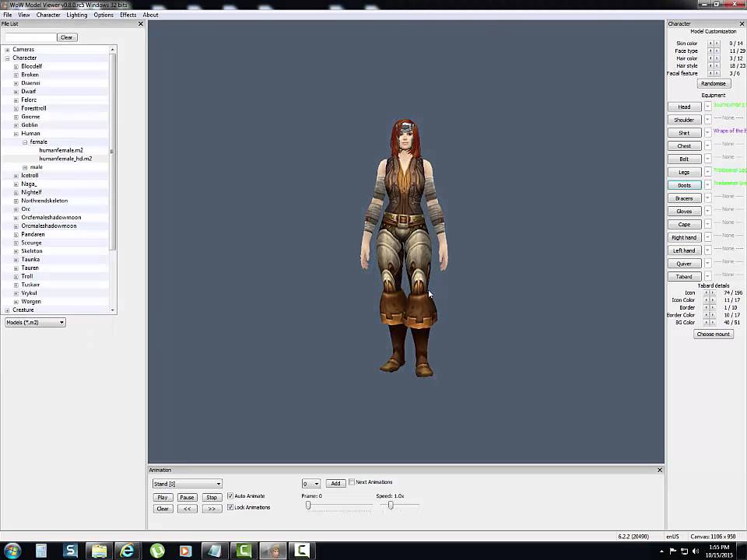Click the media player taskbar icon
Screen dimensions: 747x560
tap(185, 551)
